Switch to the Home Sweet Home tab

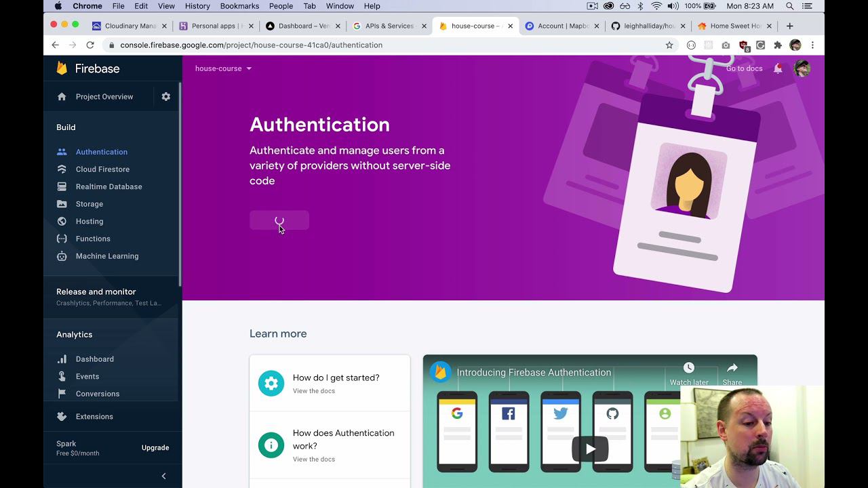tap(736, 26)
